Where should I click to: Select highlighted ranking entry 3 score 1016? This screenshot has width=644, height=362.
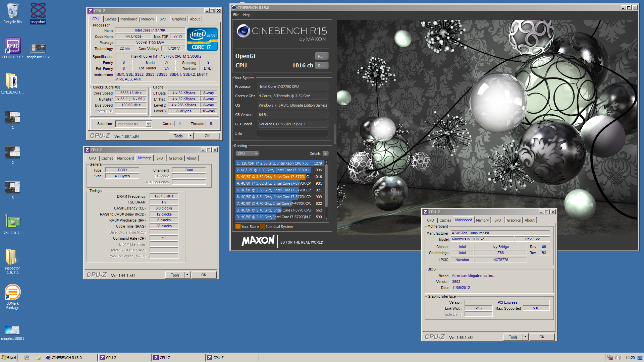pos(279,177)
